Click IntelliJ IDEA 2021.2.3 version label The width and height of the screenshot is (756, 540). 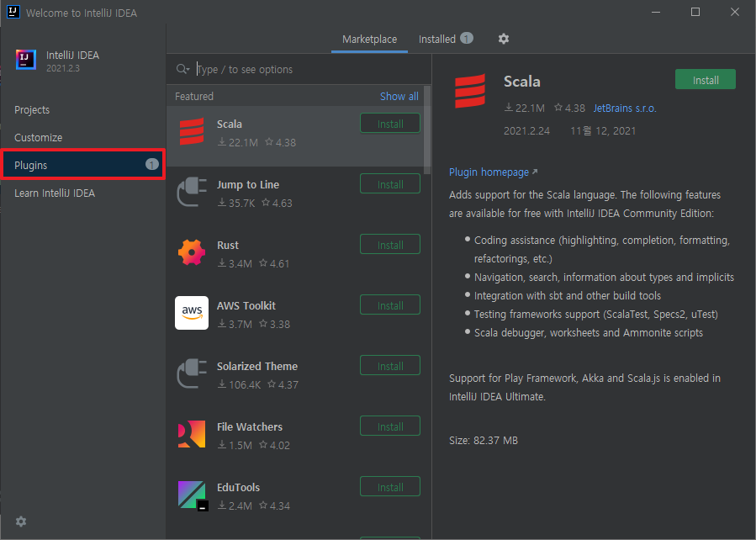click(63, 68)
